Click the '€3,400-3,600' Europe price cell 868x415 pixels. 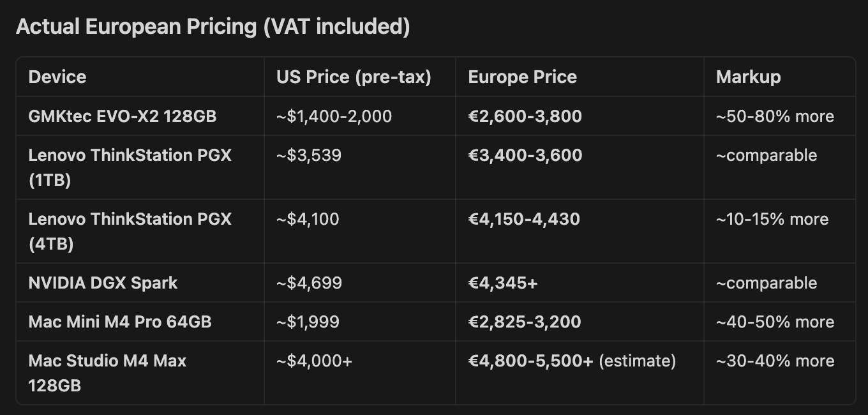click(525, 155)
